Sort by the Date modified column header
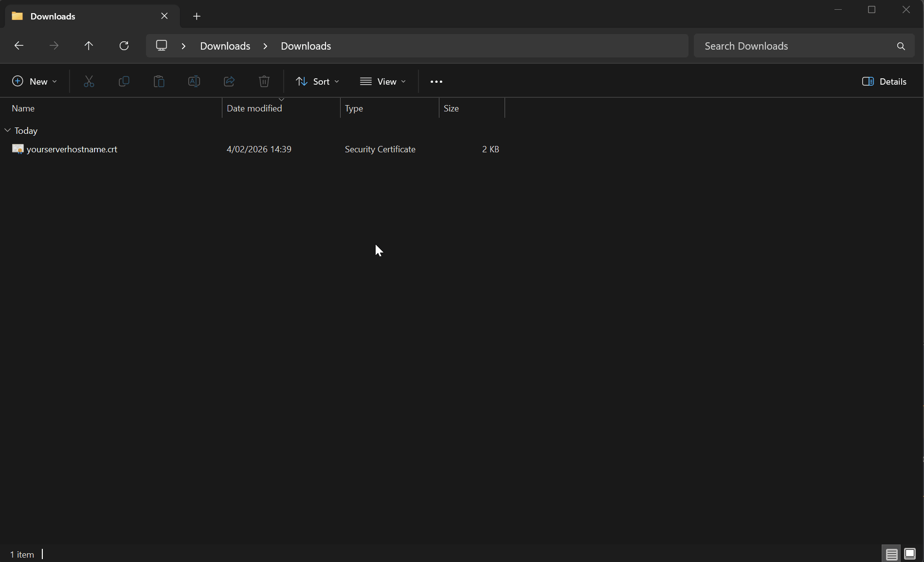The height and width of the screenshot is (562, 924). point(254,109)
